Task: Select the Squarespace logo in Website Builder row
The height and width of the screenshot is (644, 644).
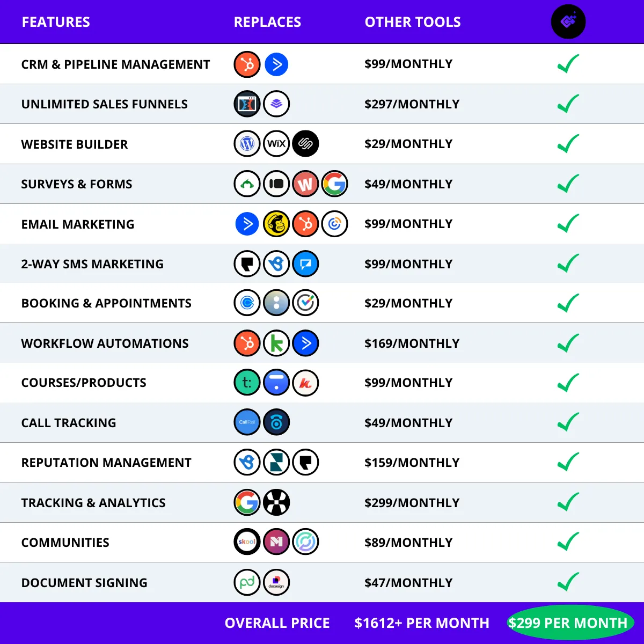Action: pos(305,144)
